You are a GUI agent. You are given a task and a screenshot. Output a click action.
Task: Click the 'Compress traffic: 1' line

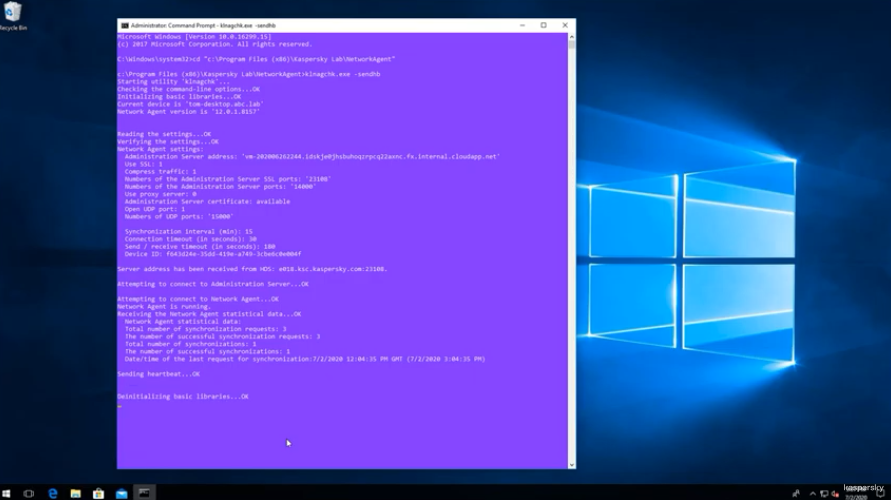coord(160,171)
